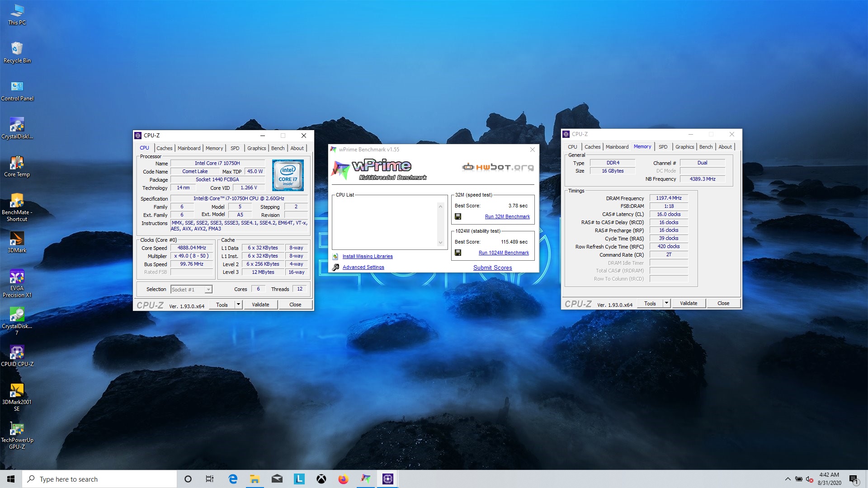Open Bench tab in left CPU-Z
Image resolution: width=868 pixels, height=488 pixels.
pos(278,148)
